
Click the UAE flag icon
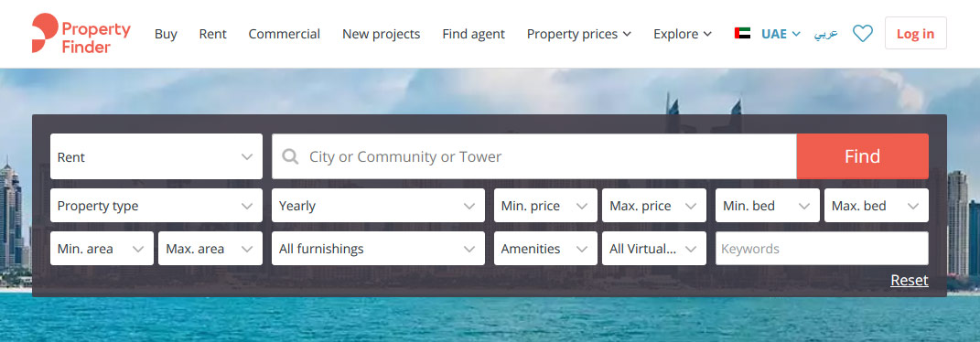[742, 34]
